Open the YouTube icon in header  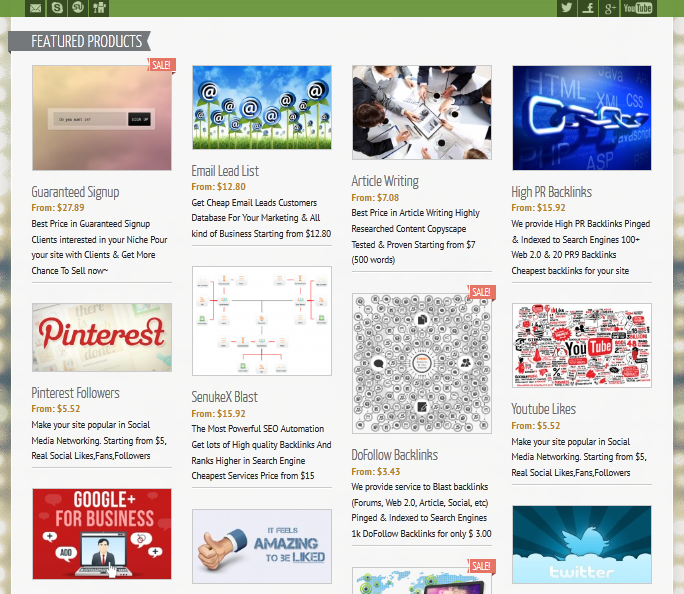(637, 8)
